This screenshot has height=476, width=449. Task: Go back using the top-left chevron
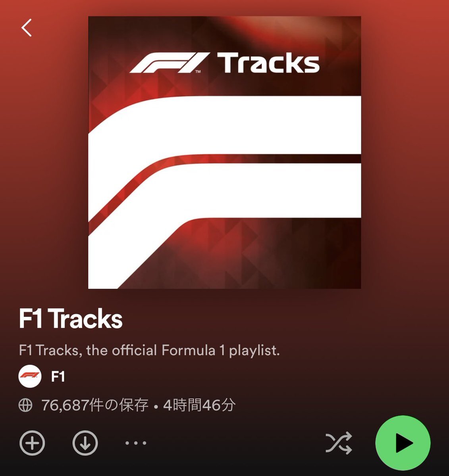[x=27, y=28]
